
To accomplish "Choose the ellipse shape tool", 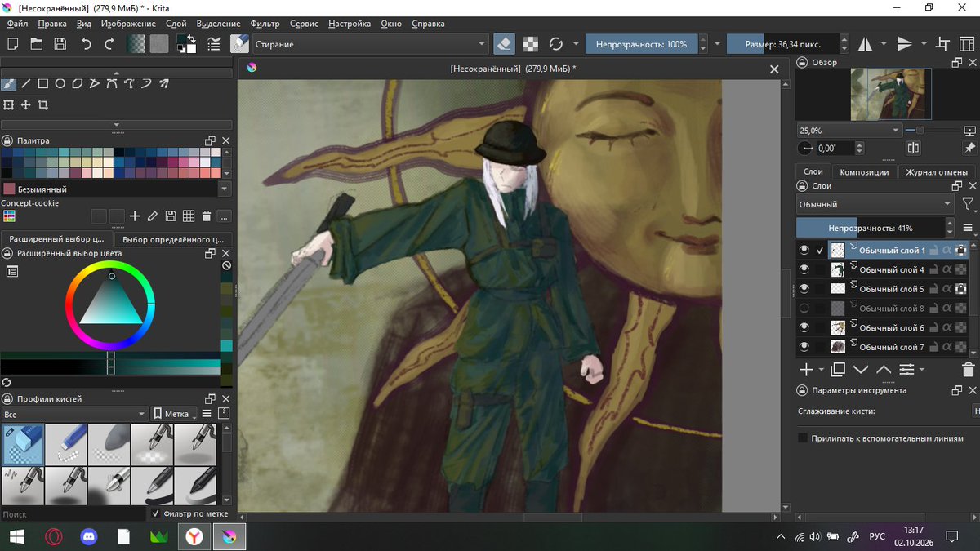I will click(x=60, y=83).
